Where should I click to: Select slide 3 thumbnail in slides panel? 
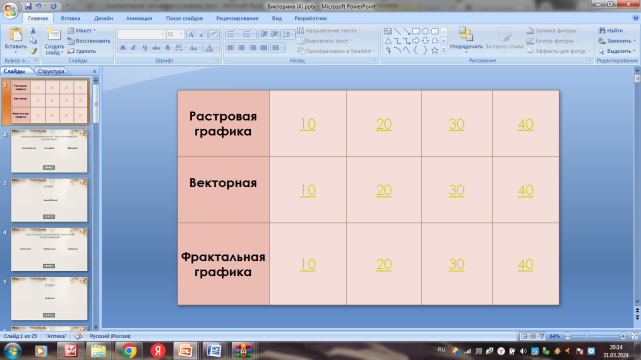tap(49, 200)
